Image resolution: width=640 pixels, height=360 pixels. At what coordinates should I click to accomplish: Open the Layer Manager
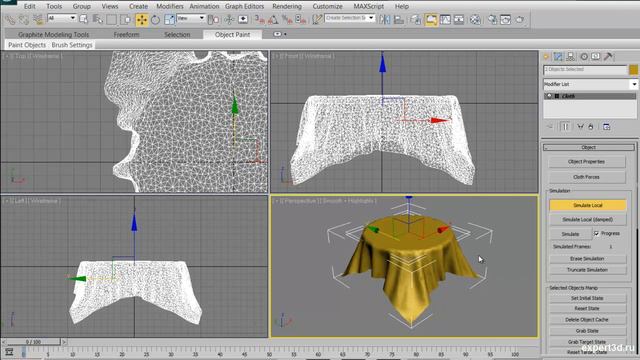(416, 19)
